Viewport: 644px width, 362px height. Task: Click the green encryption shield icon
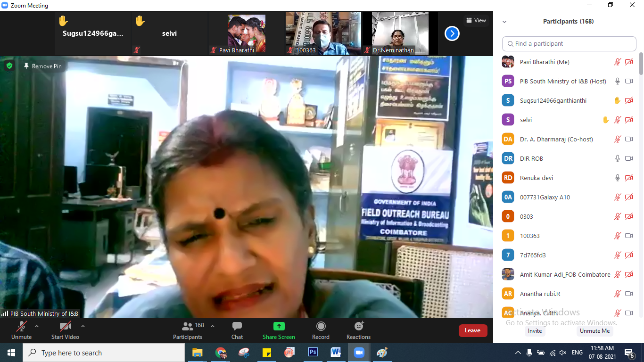click(9, 66)
